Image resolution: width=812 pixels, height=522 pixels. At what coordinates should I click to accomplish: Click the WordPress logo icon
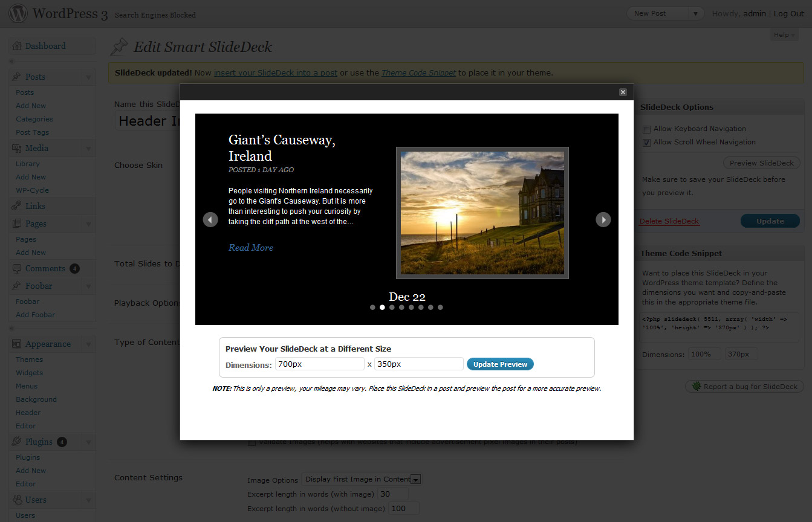pyautogui.click(x=18, y=13)
